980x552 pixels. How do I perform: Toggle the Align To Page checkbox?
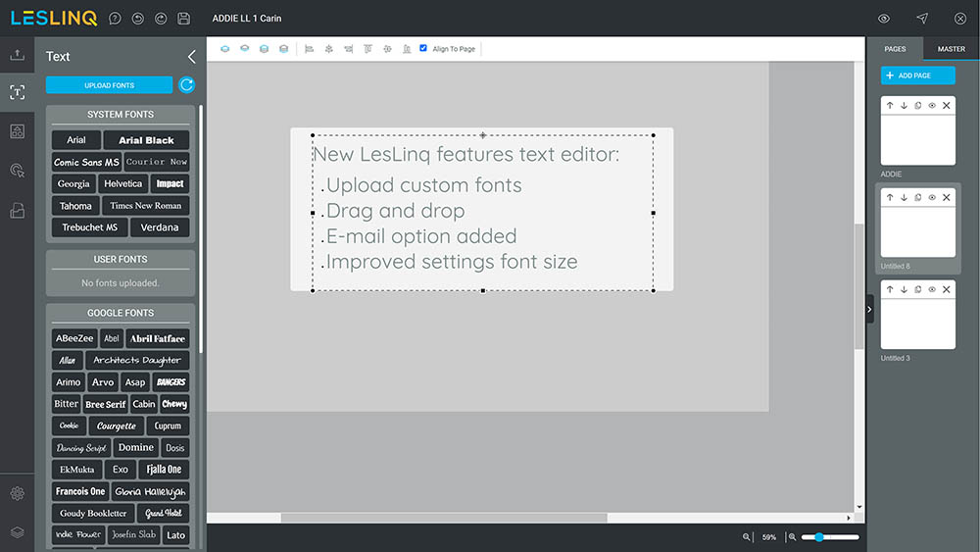[x=423, y=48]
